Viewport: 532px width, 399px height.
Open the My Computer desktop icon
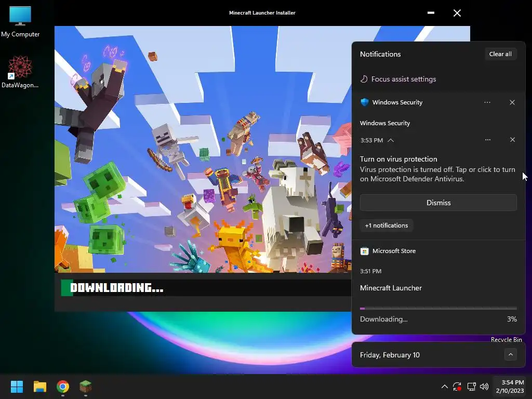click(x=20, y=21)
